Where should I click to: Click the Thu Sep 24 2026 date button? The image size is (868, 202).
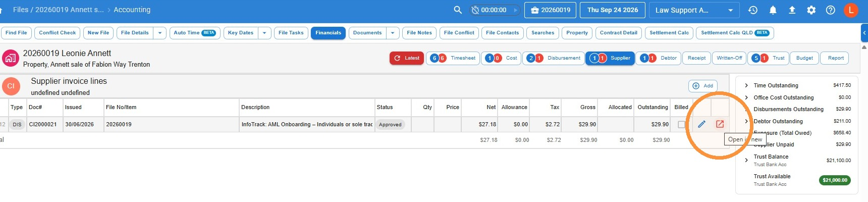click(613, 10)
